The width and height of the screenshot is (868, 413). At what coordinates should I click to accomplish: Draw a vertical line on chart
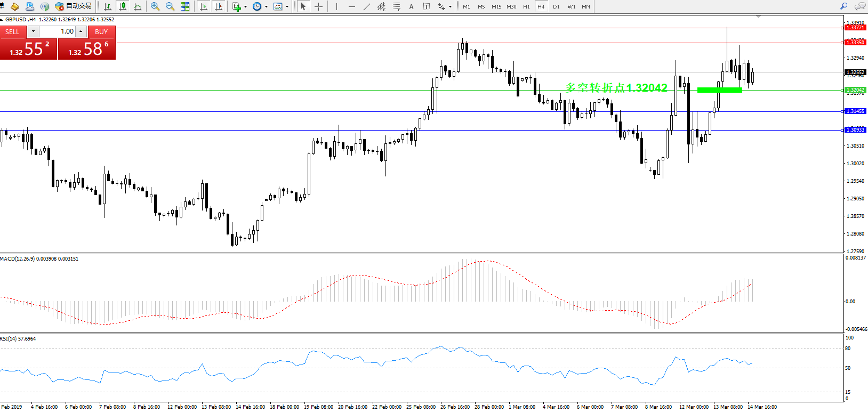pos(336,6)
